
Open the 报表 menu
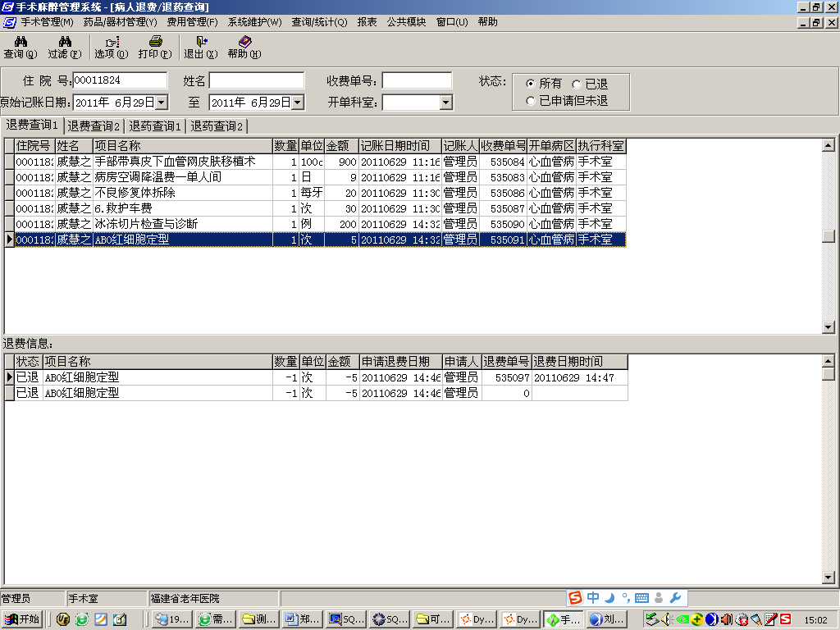pos(367,22)
